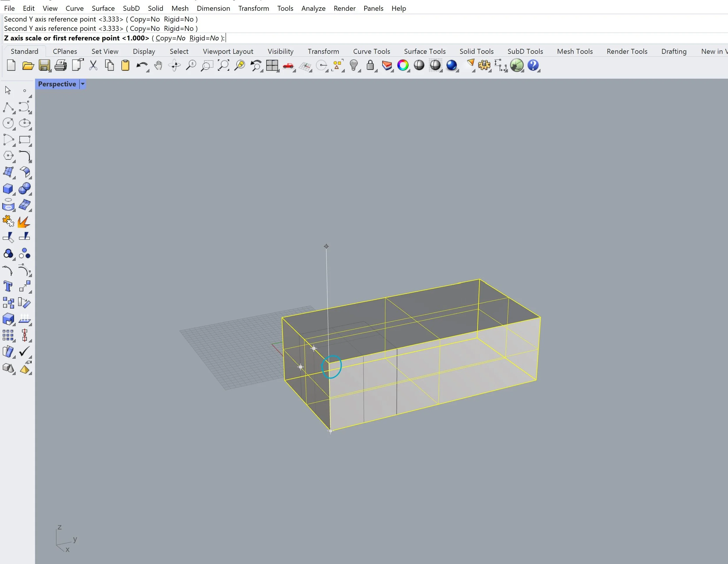Open the Analyze menu

tap(313, 8)
